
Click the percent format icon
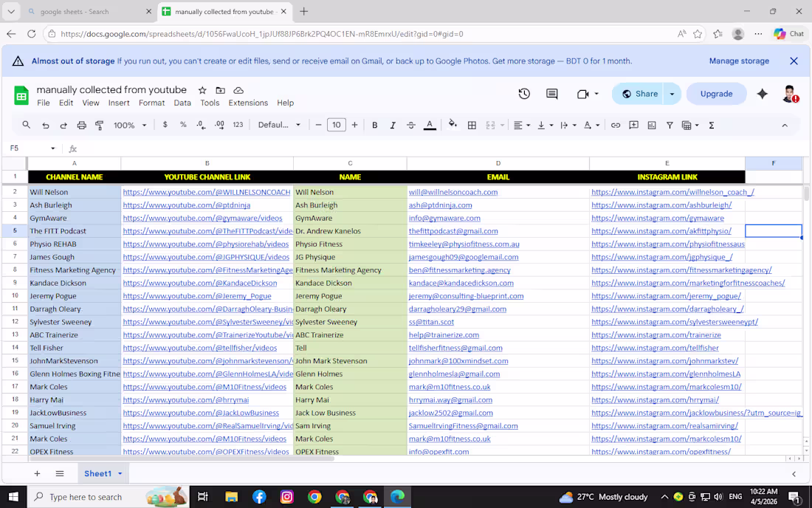(x=184, y=125)
